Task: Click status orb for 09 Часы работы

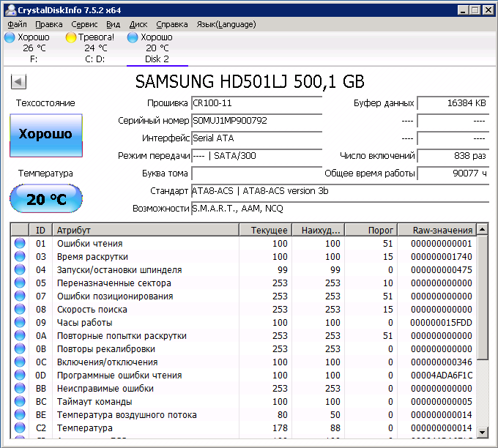Action: pos(20,322)
